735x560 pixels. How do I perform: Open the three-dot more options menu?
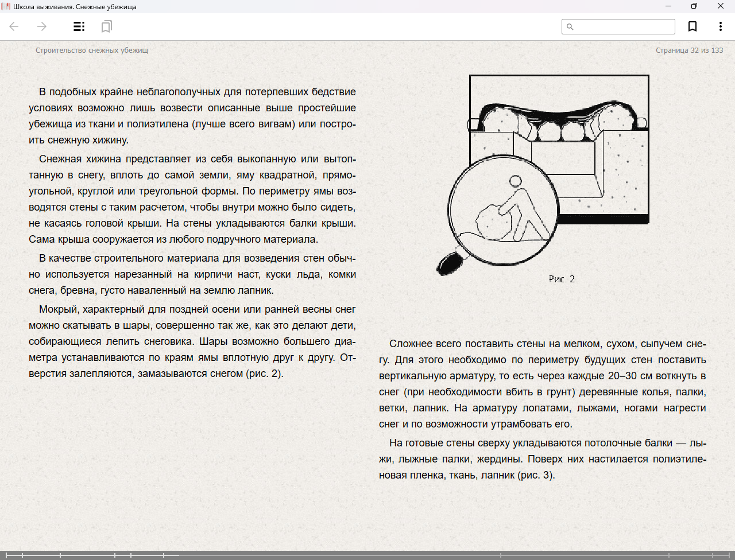click(720, 26)
